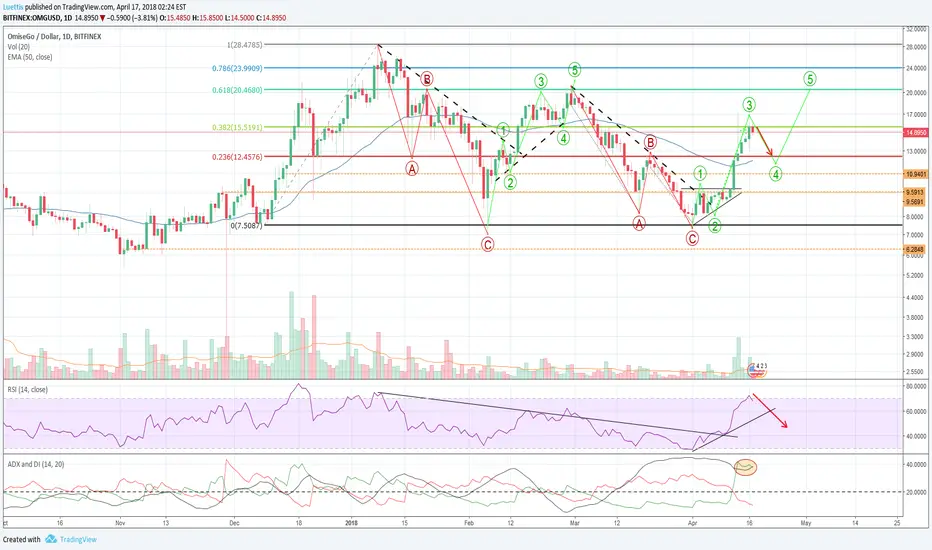932x550 pixels.
Task: Click the 0.382(15.5191) Fibonacci level label
Action: [237, 127]
